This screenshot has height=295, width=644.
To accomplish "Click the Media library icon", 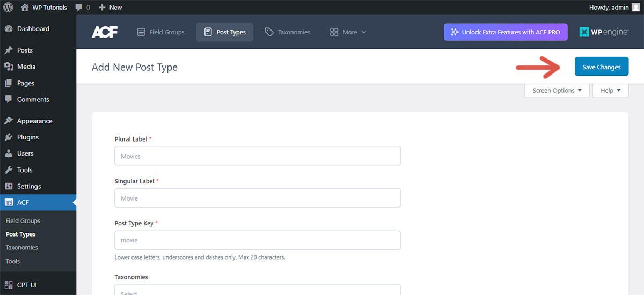I will [9, 67].
